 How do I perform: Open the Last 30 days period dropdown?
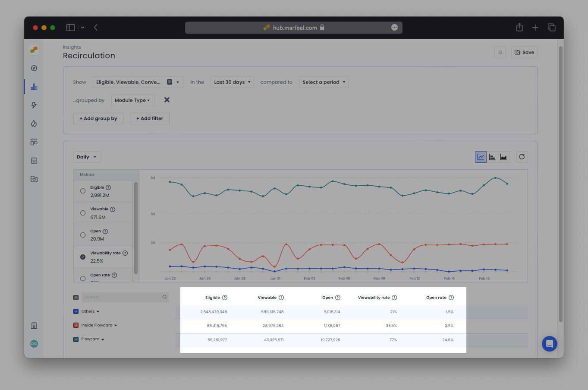(232, 82)
